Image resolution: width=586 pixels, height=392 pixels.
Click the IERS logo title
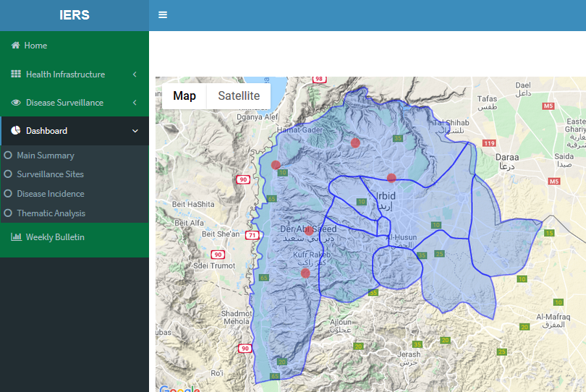point(75,15)
